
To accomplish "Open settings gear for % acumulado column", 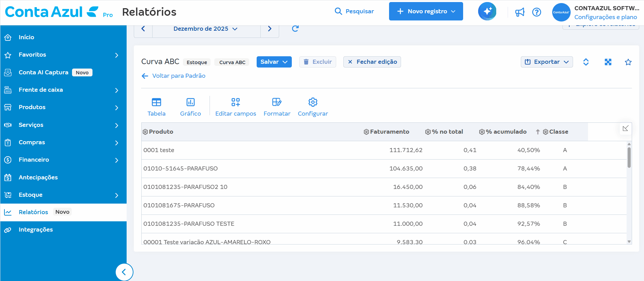I will point(482,132).
